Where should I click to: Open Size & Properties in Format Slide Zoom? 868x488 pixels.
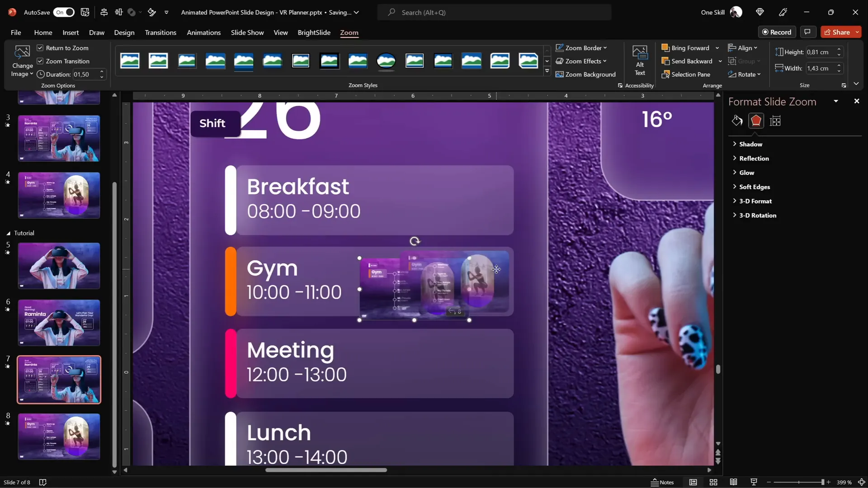[x=775, y=121]
